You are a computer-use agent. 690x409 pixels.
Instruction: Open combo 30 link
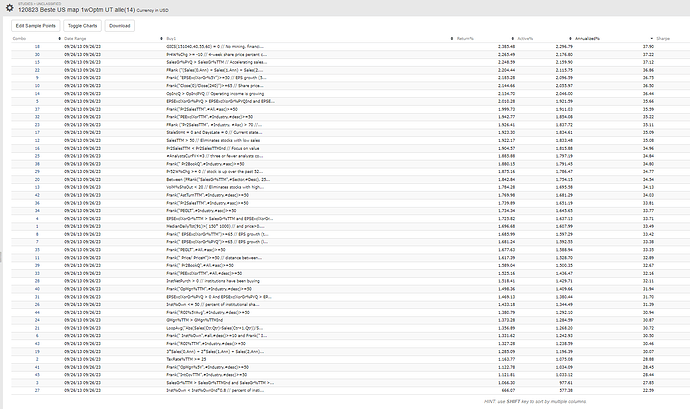(x=37, y=55)
